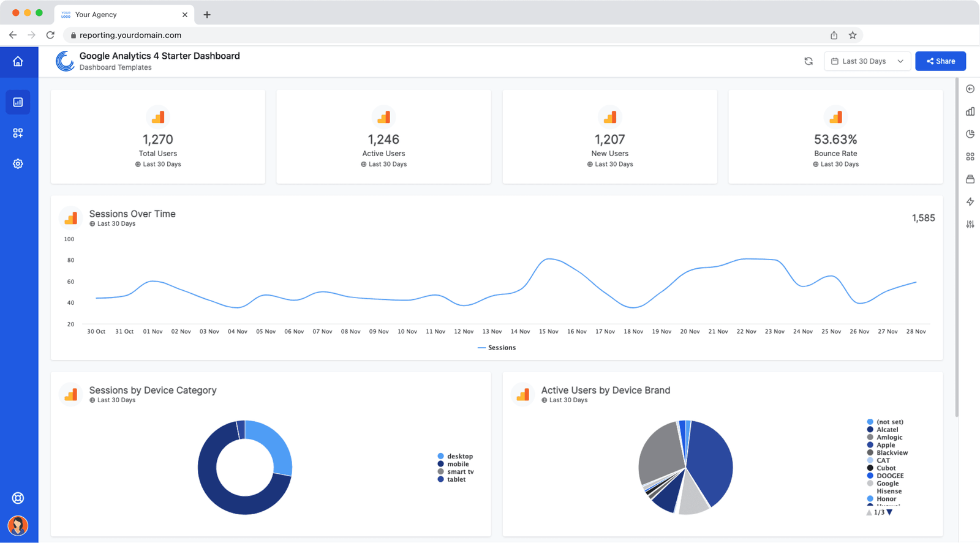Click the browser address bar URL
Screen dimensions: 980x543
click(130, 36)
